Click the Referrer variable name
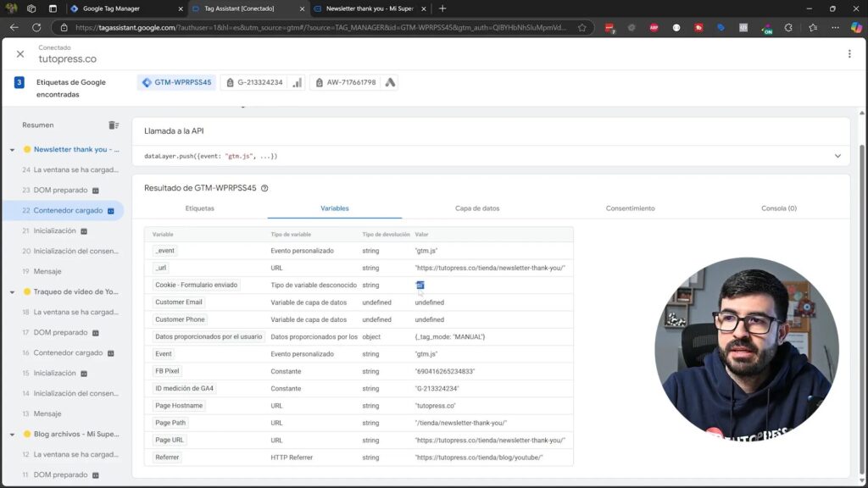The image size is (868, 488). coord(167,457)
